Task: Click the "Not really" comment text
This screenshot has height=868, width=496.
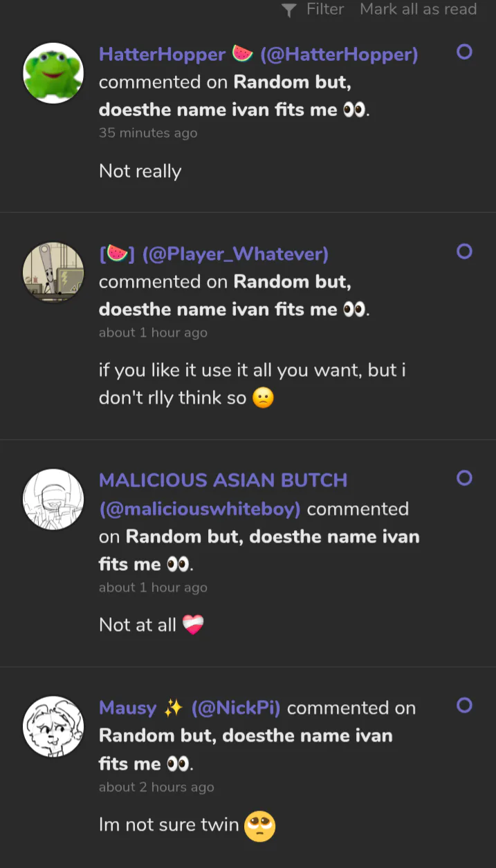Action: [x=140, y=171]
